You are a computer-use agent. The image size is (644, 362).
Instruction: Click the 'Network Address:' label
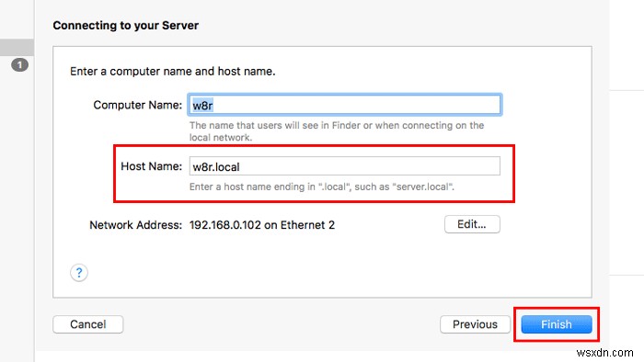click(x=135, y=225)
